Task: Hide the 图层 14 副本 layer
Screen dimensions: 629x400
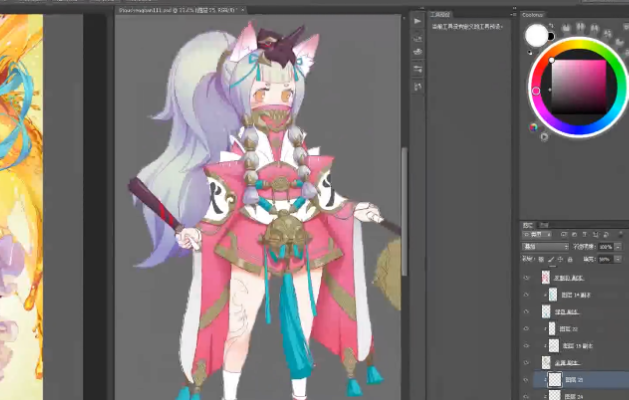Action: 526,294
